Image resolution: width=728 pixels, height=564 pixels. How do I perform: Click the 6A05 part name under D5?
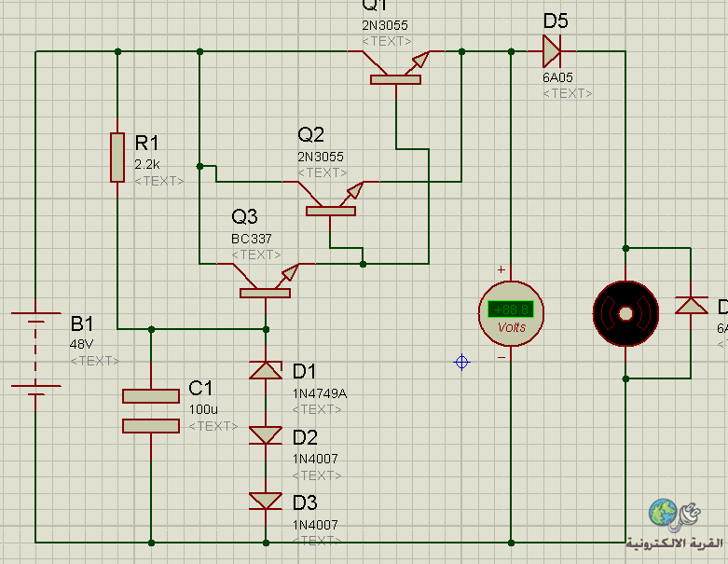point(557,77)
